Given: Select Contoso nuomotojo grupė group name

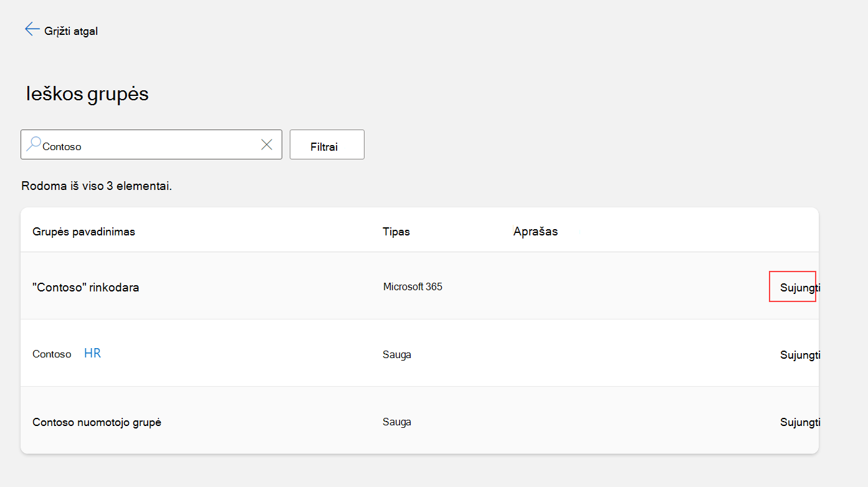Looking at the screenshot, I should tap(97, 422).
